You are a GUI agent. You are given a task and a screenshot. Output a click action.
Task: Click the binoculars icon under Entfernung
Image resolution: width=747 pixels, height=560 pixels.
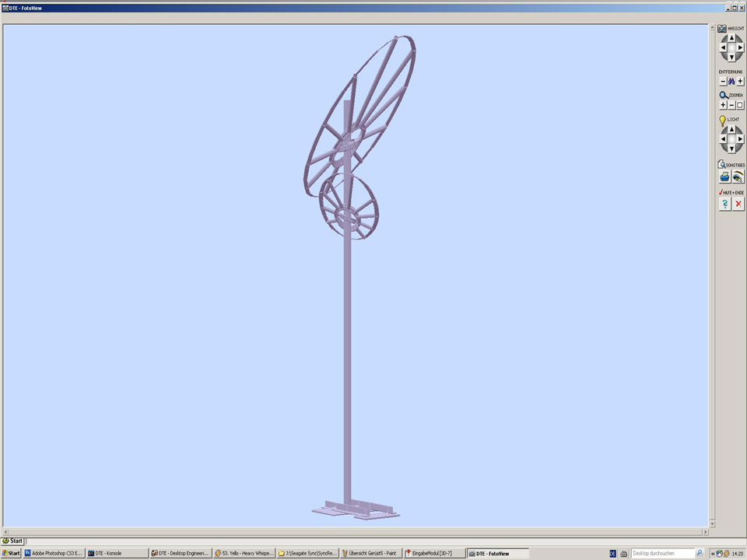click(731, 82)
